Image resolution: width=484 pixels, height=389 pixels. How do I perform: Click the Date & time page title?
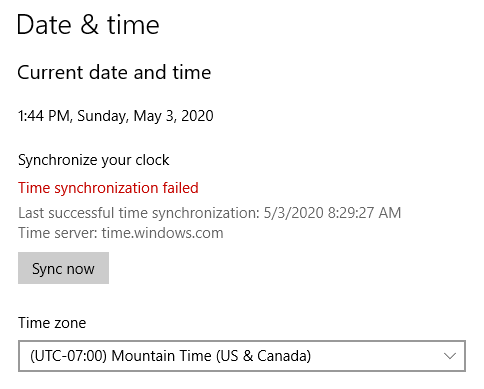click(88, 25)
